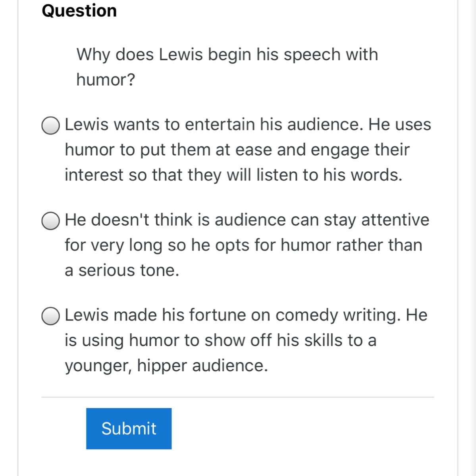476x476 pixels.
Task: Click answer line "Lewis wants to entertain his audience"
Action: click(x=248, y=125)
